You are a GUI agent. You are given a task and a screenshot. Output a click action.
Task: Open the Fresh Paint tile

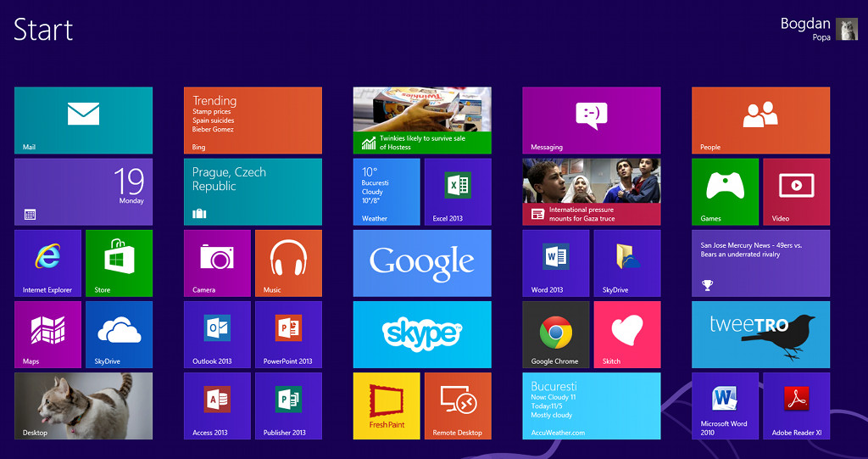[x=387, y=406]
